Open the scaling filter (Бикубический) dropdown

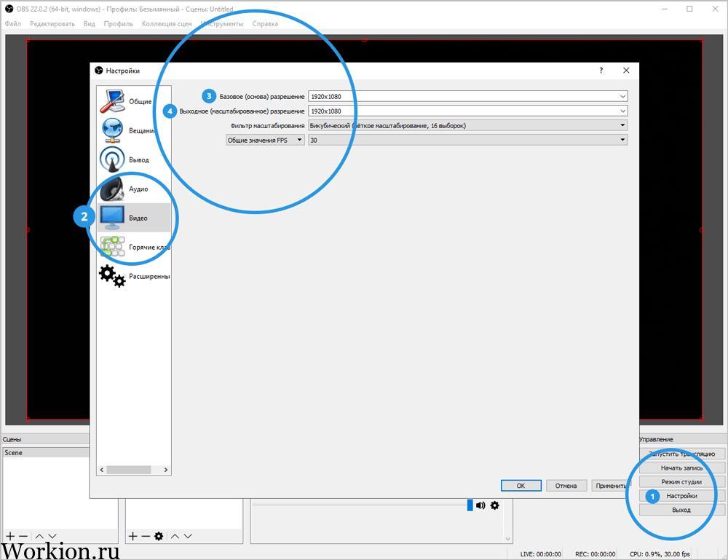click(468, 125)
